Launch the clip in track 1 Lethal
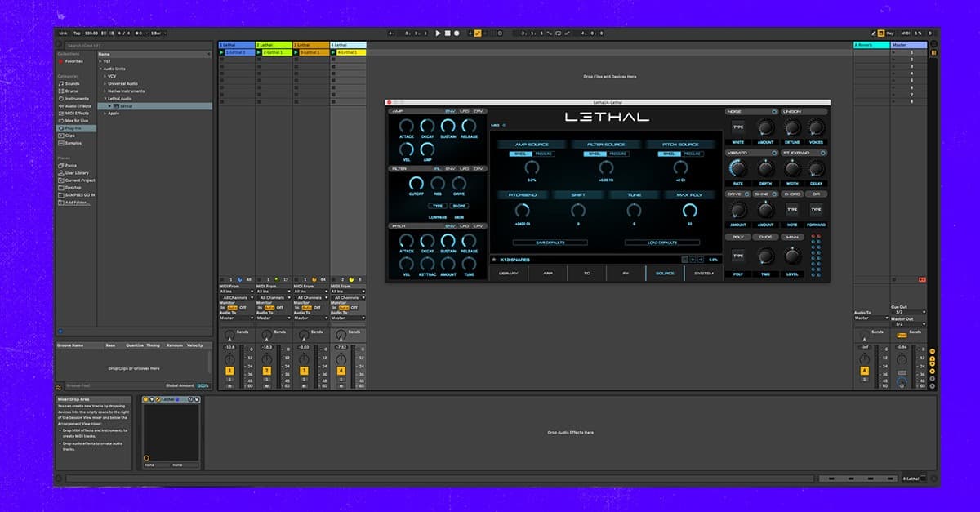Screen dimensions: 980x512 (222, 52)
